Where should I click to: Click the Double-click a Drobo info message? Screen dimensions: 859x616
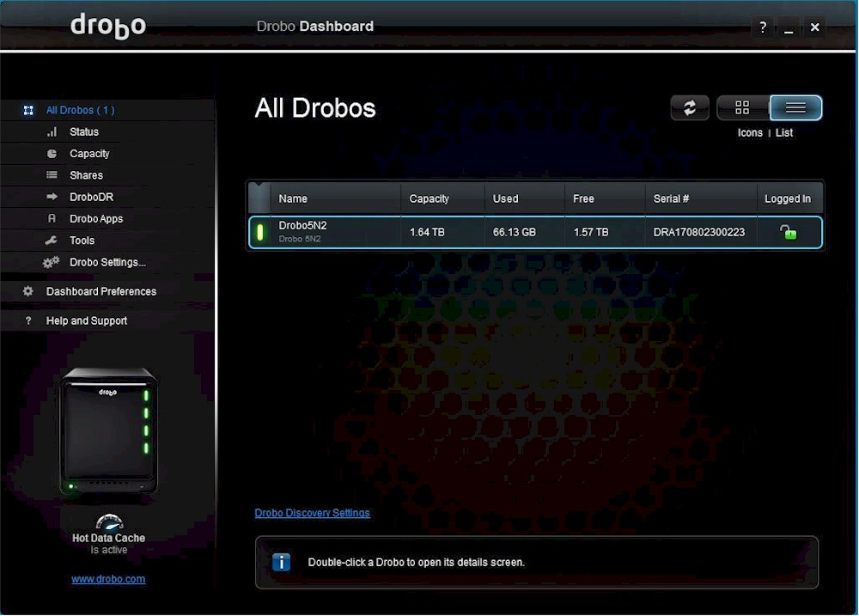tap(417, 562)
